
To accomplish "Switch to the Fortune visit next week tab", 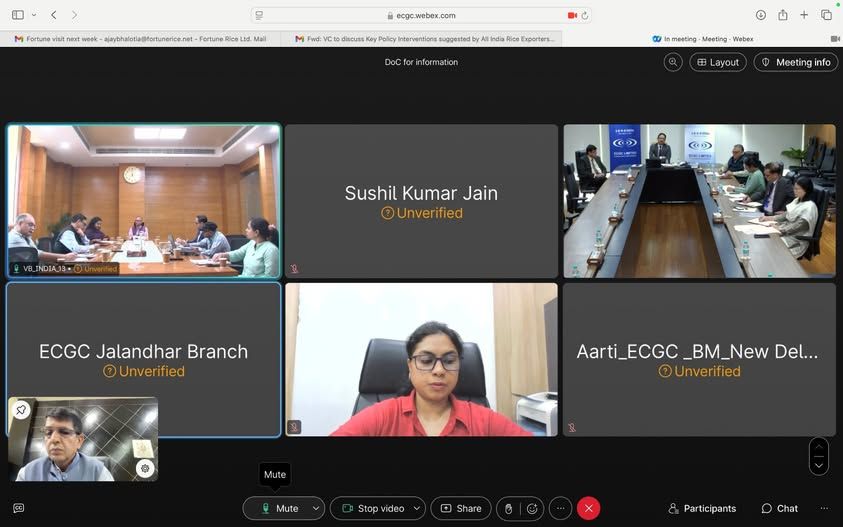I will pos(140,39).
